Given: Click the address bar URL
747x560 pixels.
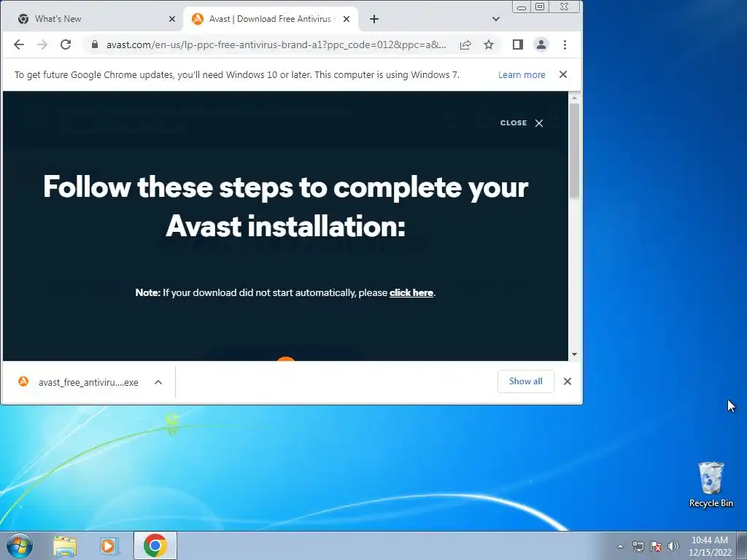Looking at the screenshot, I should 276,44.
